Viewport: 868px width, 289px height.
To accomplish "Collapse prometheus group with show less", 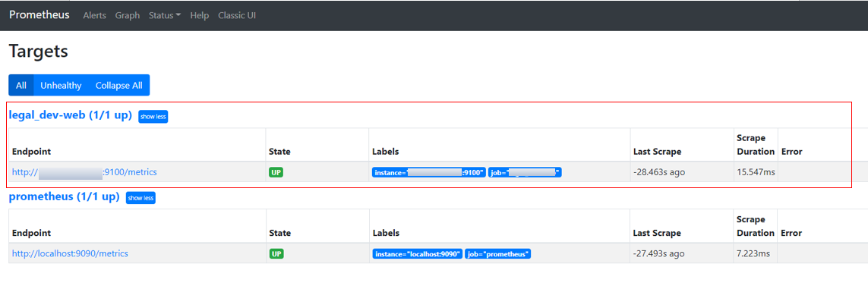I will [140, 198].
